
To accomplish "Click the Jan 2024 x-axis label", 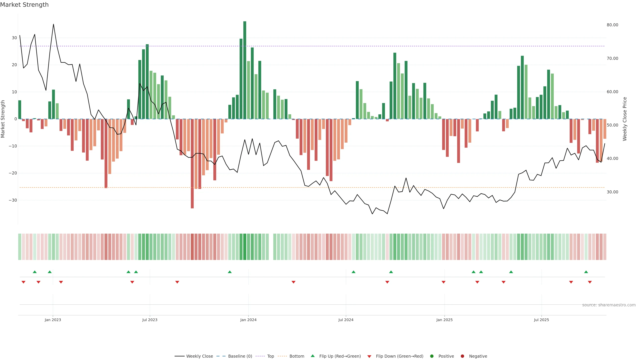I will (x=248, y=320).
